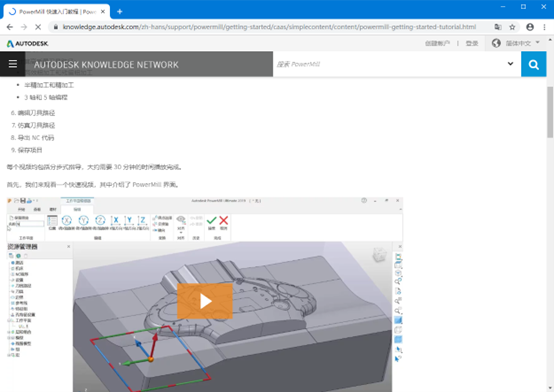Play the PowerMill tutorial video
554x392 pixels.
click(205, 301)
